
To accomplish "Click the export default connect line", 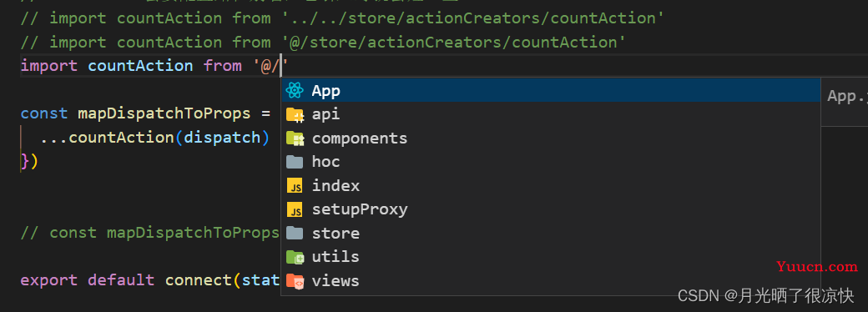I will 150,280.
